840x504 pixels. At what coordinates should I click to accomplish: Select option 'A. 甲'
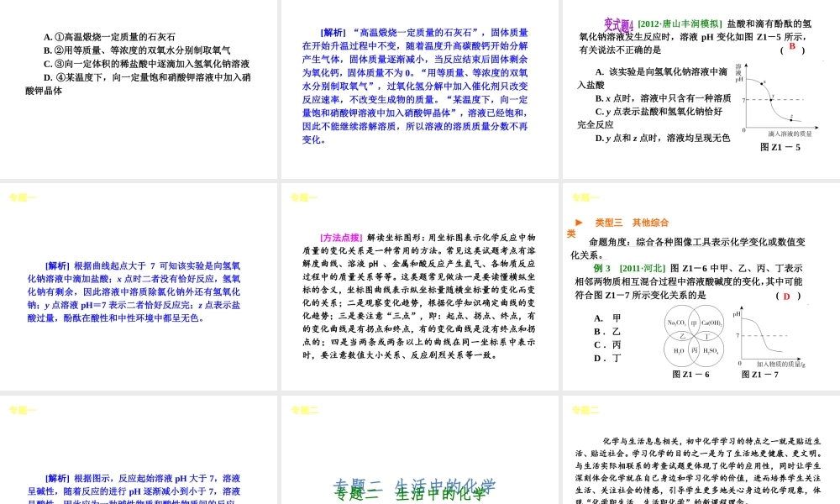(607, 318)
